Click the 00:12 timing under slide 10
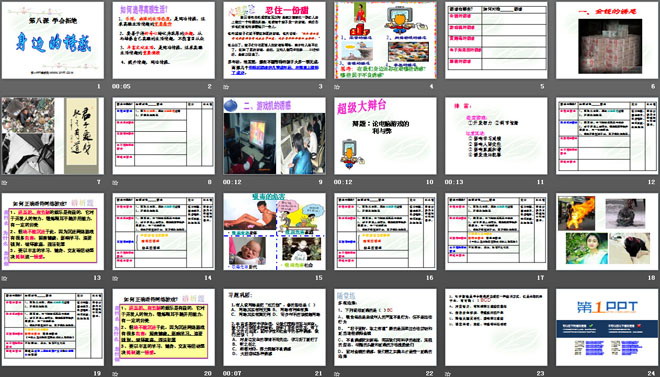The image size is (660, 377). 343,182
